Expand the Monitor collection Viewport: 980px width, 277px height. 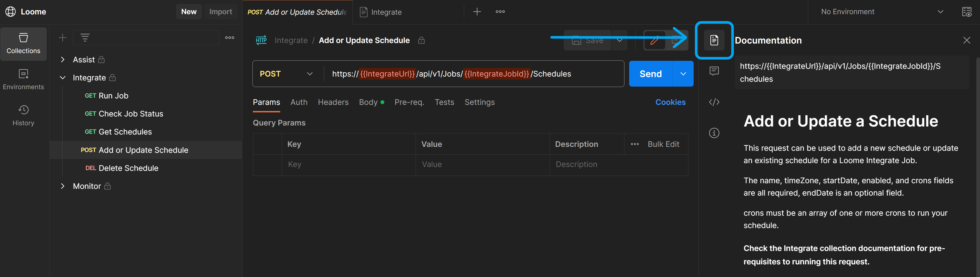click(63, 186)
